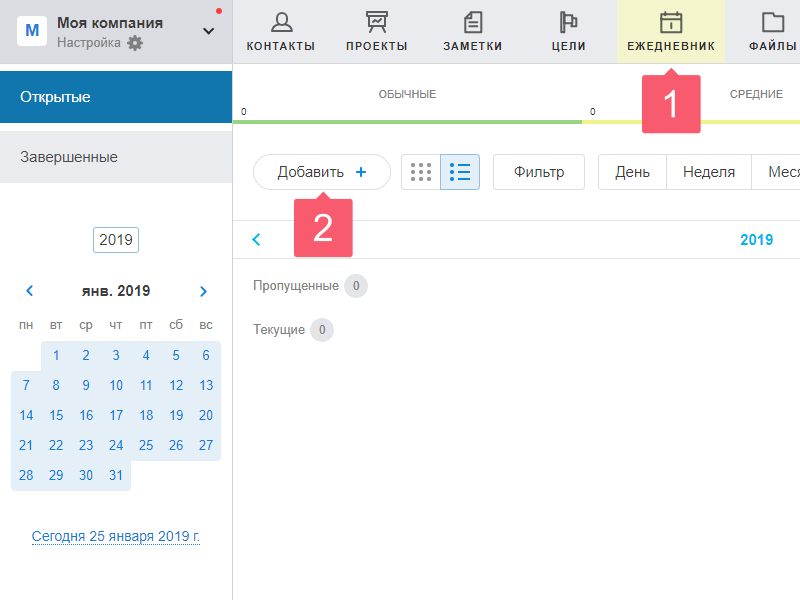Click the Пропущенные counter badge 0
This screenshot has width=800, height=600.
click(x=356, y=286)
